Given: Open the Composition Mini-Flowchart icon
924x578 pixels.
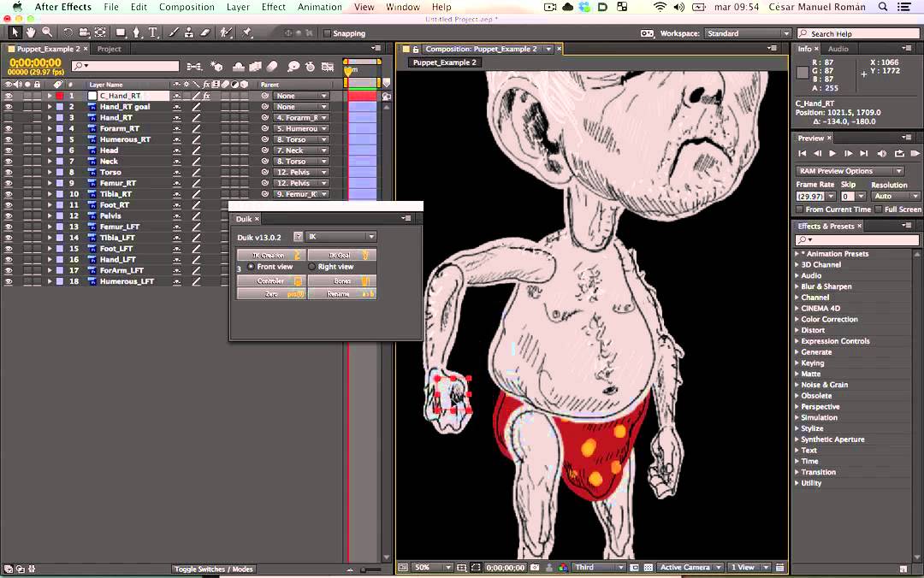Looking at the screenshot, I should (x=194, y=67).
